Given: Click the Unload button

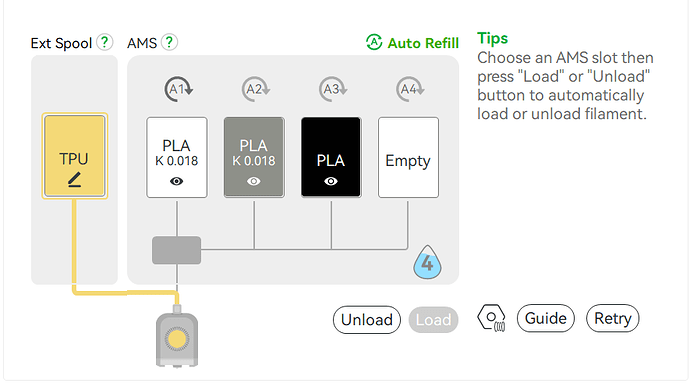Looking at the screenshot, I should (x=367, y=320).
